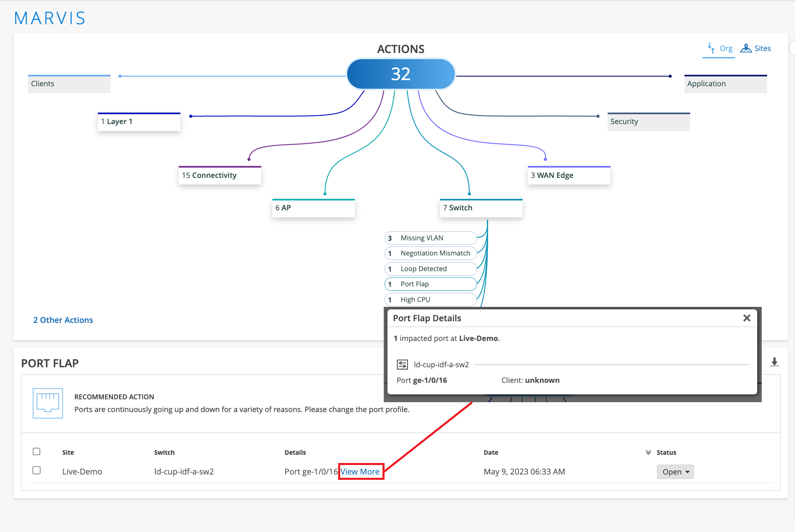Select the High CPU action item
795x532 pixels.
[430, 299]
